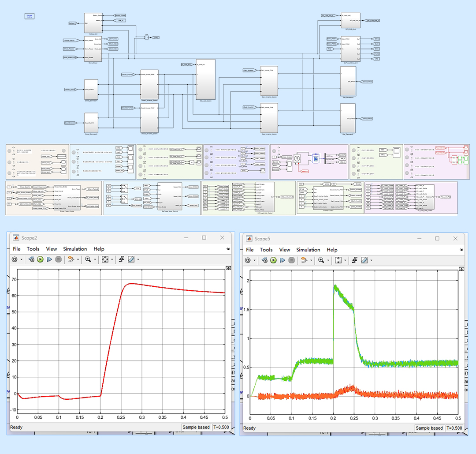Click Scale Y-Axis Limits icon in Scope5
The height and width of the screenshot is (454, 476).
[x=338, y=260]
